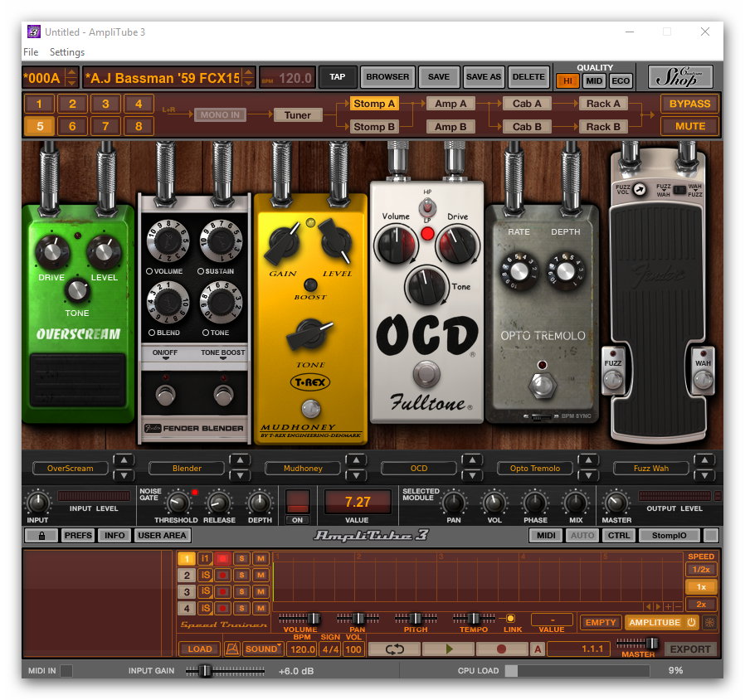This screenshot has height=700, width=745.
Task: Start recording with the transport record button
Action: click(x=501, y=649)
